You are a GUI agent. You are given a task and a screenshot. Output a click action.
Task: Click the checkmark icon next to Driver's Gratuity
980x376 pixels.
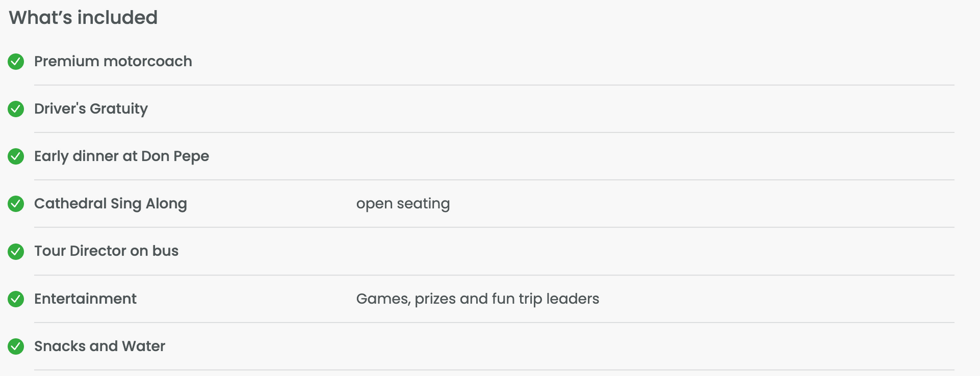tap(16, 109)
